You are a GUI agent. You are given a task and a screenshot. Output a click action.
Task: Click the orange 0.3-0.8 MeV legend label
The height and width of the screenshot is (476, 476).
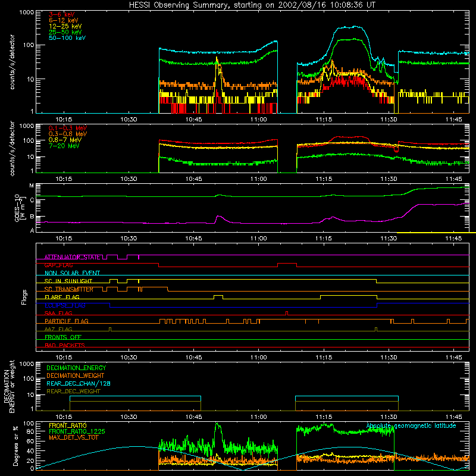(68, 134)
